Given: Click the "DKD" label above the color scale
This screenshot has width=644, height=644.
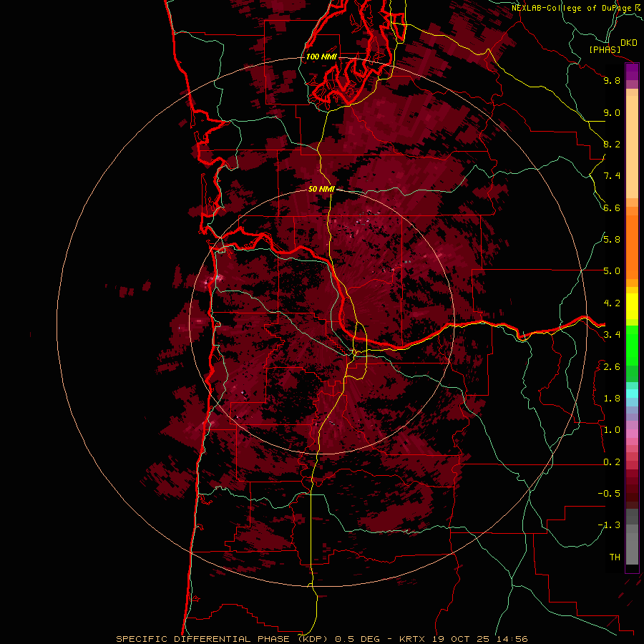Looking at the screenshot, I should click(629, 43).
